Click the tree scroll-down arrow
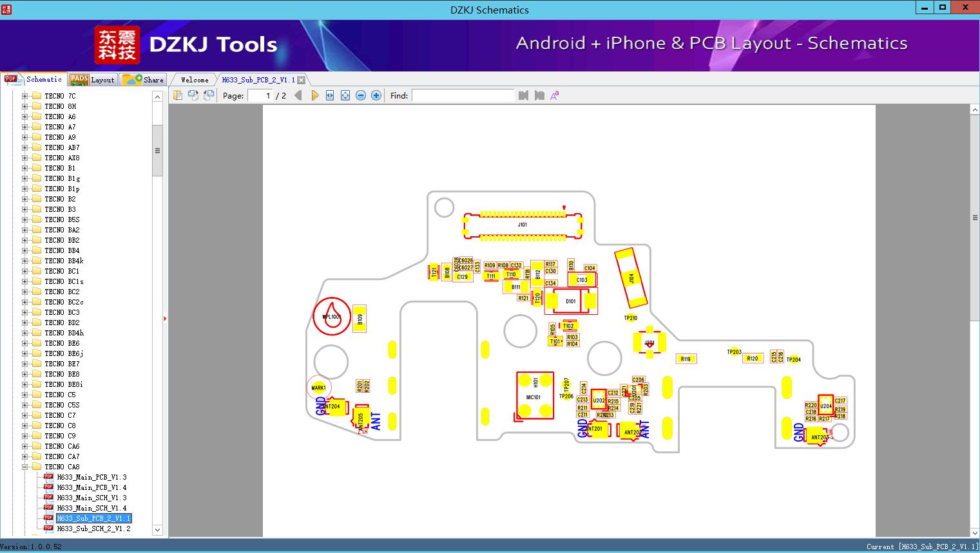Viewport: 980px width, 553px height. (x=157, y=530)
